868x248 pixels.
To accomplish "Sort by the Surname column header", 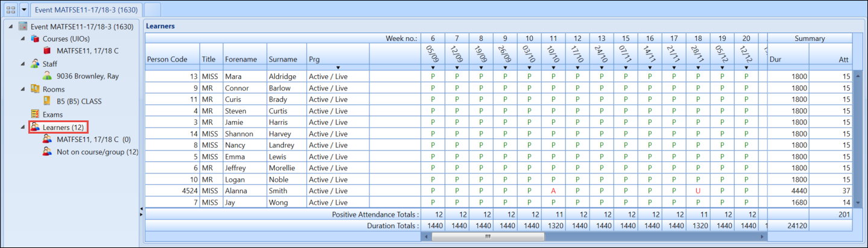I will click(286, 57).
